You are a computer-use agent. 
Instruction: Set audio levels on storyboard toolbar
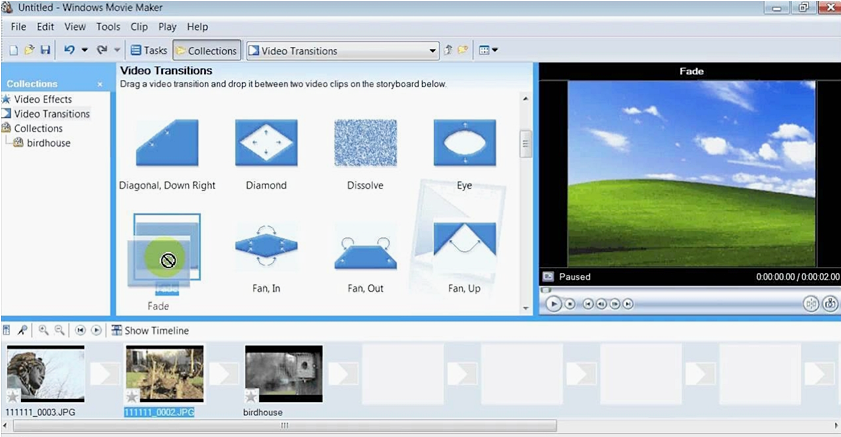pos(6,330)
